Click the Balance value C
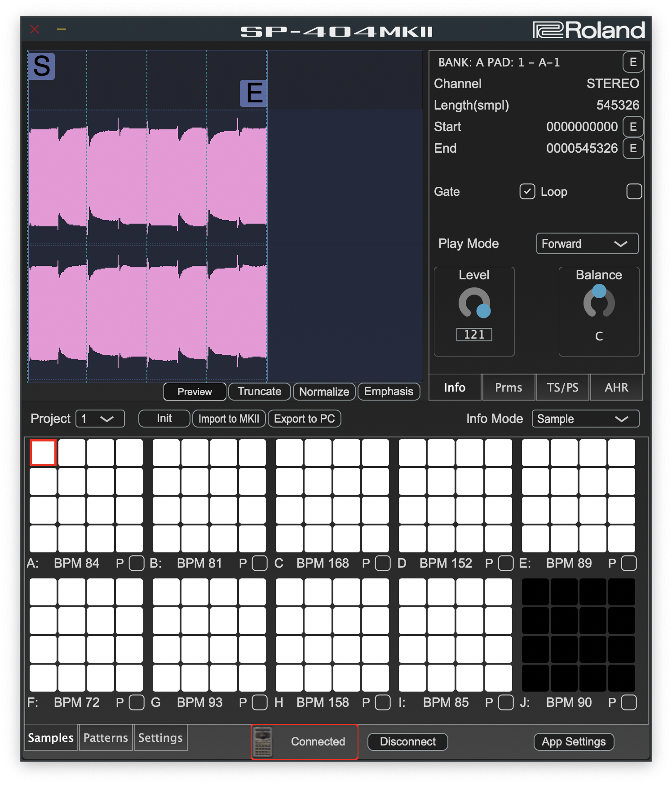 coord(599,336)
